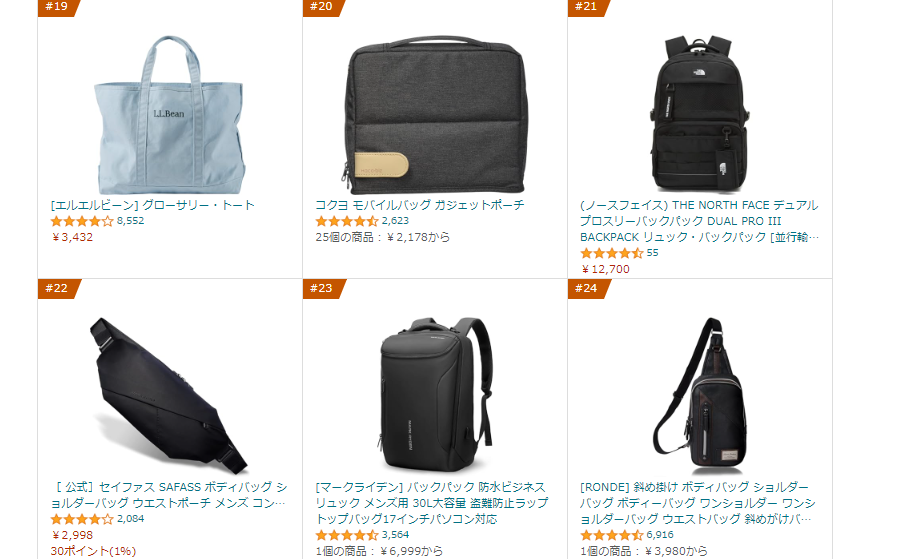Open the Kokuyo gadget pouch product image
The width and height of the screenshot is (901, 559).
tap(435, 114)
